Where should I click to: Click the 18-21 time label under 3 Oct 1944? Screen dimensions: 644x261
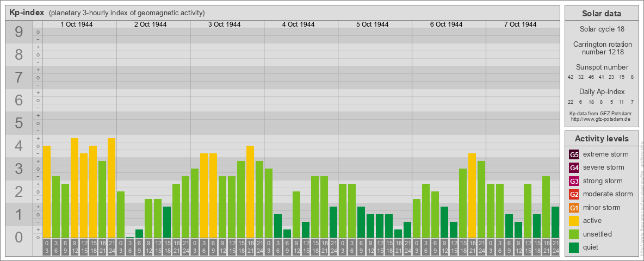coord(250,247)
